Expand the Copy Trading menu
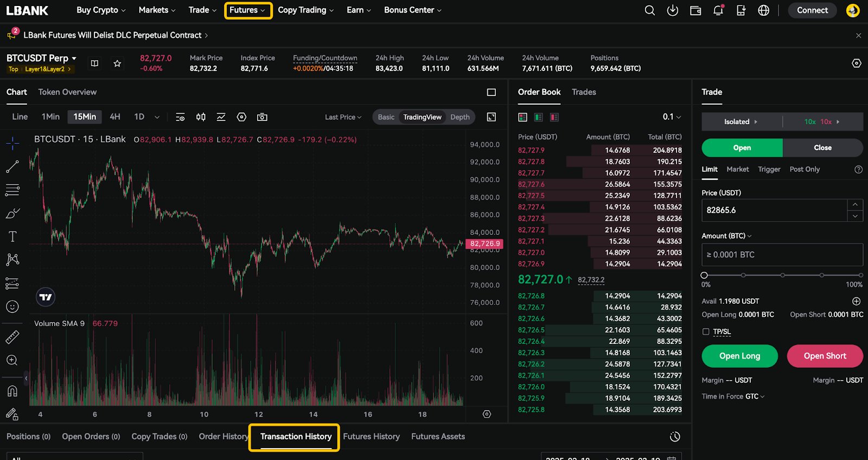The width and height of the screenshot is (868, 460). 306,10
